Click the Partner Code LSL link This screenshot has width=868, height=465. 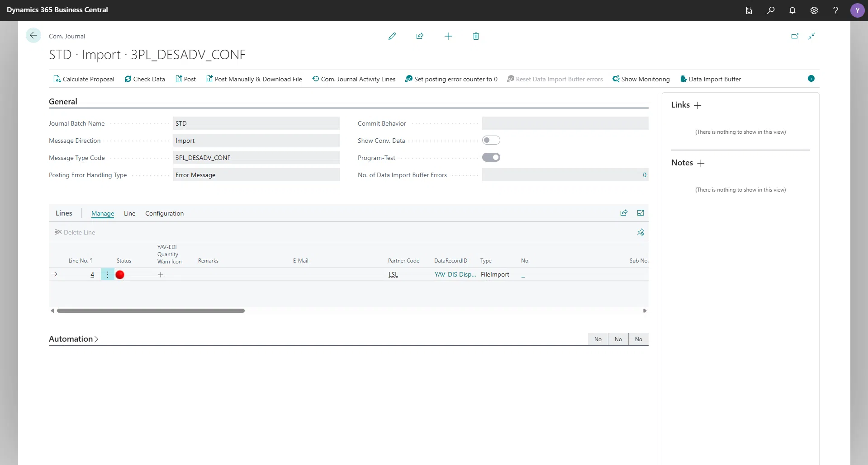(393, 274)
